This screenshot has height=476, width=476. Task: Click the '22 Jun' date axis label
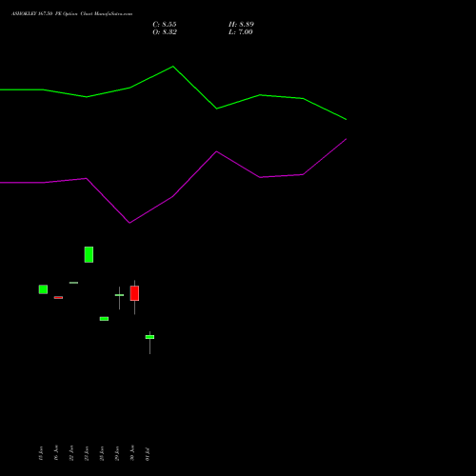point(71,453)
